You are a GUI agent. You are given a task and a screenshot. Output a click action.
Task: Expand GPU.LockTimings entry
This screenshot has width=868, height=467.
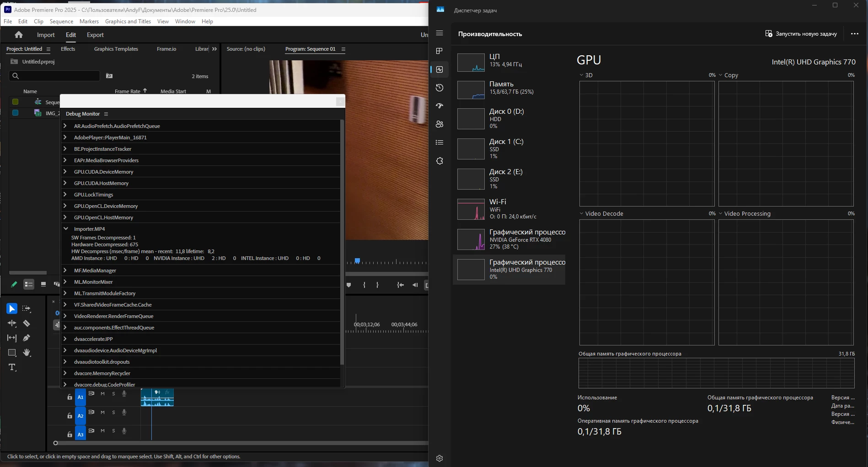click(65, 194)
